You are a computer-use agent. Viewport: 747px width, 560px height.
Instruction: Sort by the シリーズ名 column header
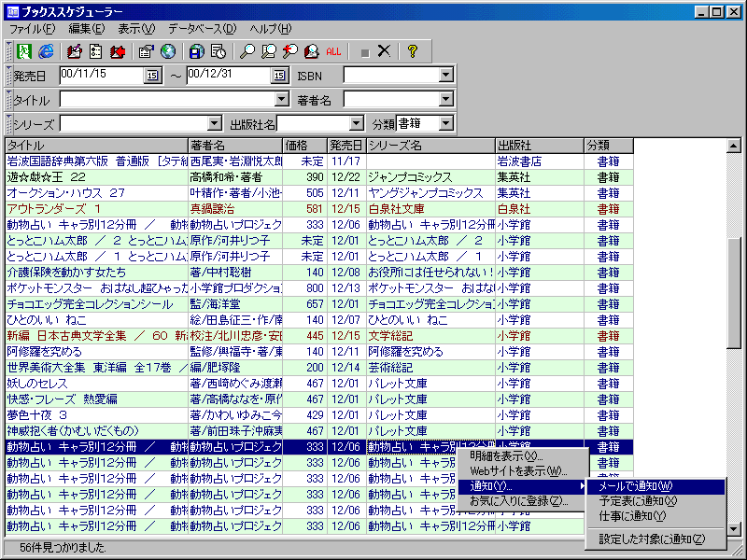coord(430,146)
